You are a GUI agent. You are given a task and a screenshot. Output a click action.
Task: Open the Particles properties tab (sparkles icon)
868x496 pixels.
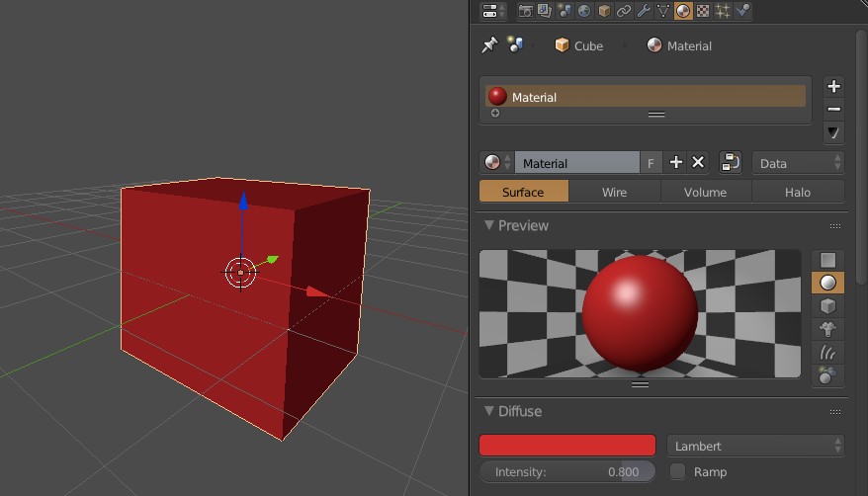(x=723, y=11)
